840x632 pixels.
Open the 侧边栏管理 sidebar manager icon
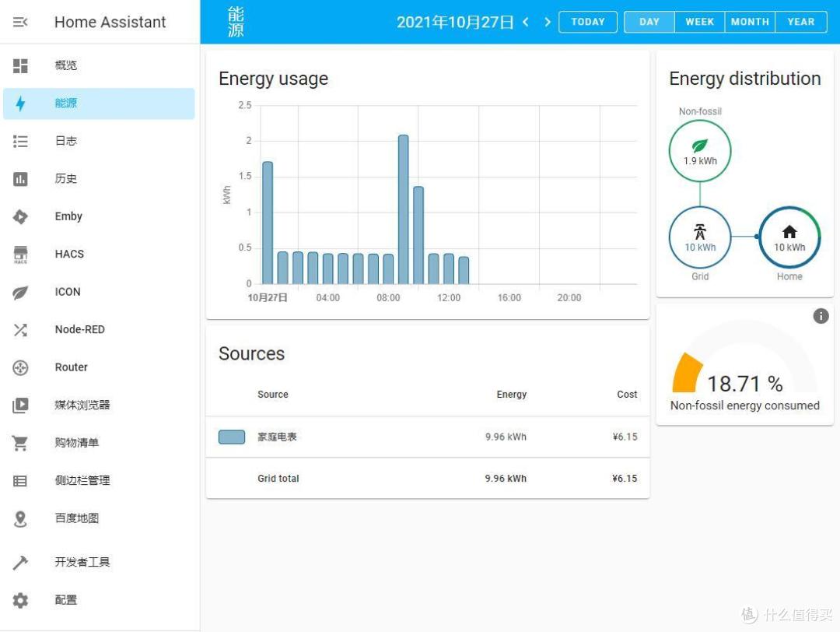[x=20, y=481]
